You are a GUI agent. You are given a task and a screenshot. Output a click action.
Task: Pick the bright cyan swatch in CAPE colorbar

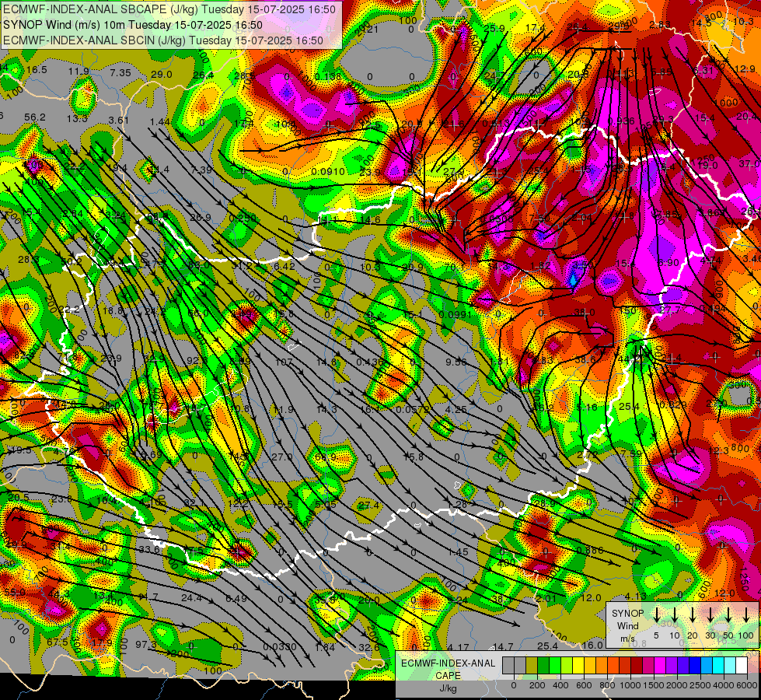[719, 665]
